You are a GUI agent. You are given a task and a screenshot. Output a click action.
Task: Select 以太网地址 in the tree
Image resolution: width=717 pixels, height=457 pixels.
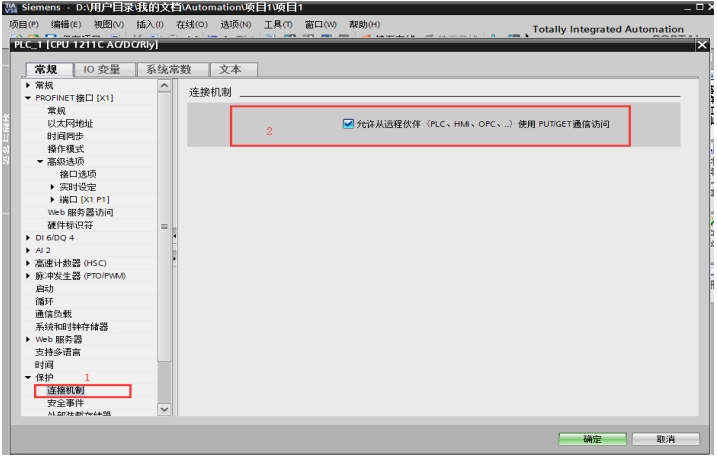[x=70, y=124]
